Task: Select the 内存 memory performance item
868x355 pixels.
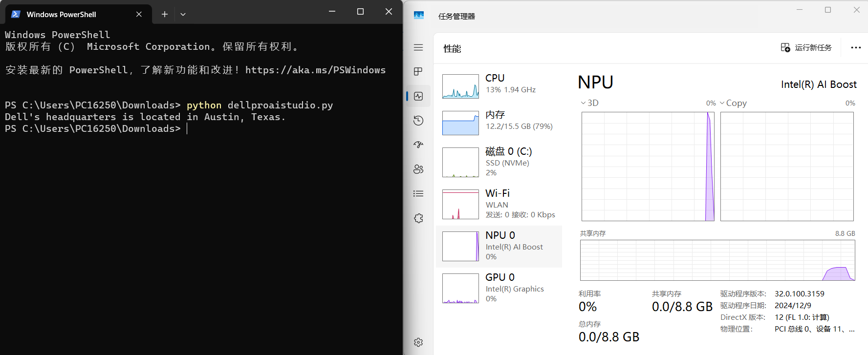Action: point(499,123)
